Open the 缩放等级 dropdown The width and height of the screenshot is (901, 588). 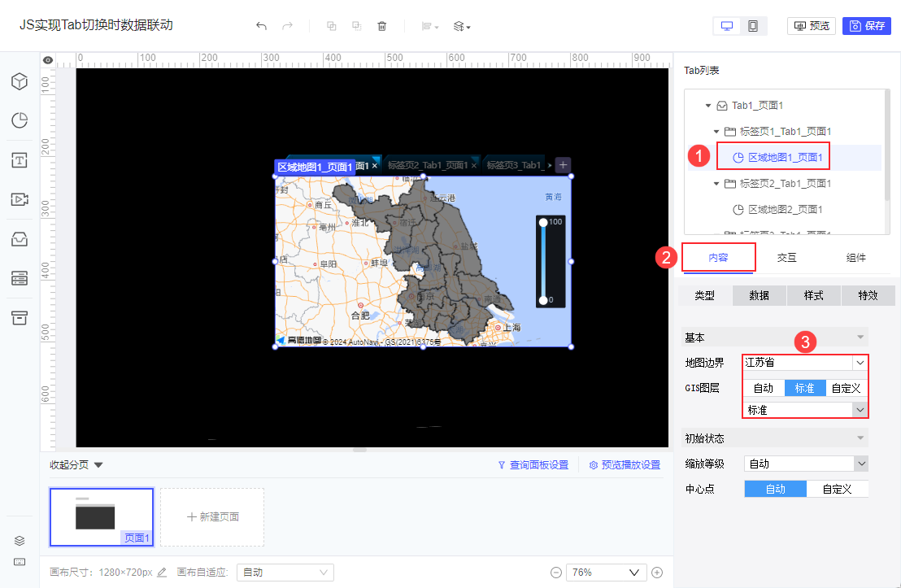pyautogui.click(x=806, y=463)
